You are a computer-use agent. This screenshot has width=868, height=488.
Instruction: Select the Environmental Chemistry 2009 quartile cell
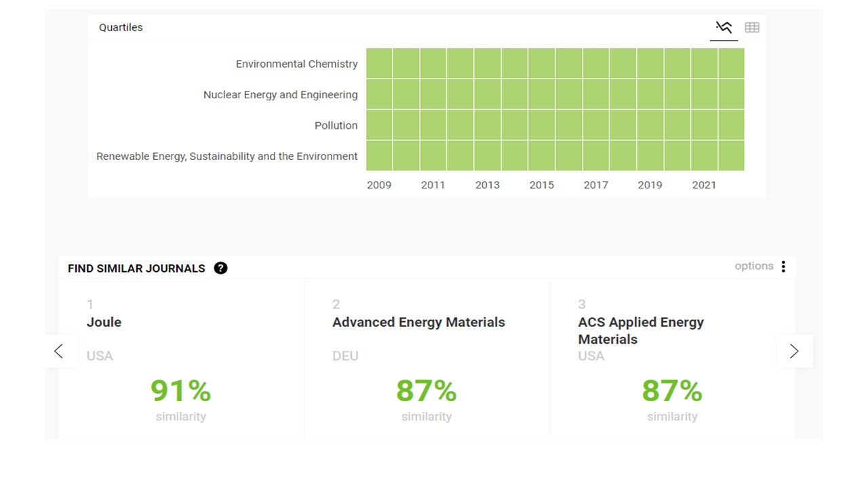click(x=379, y=63)
